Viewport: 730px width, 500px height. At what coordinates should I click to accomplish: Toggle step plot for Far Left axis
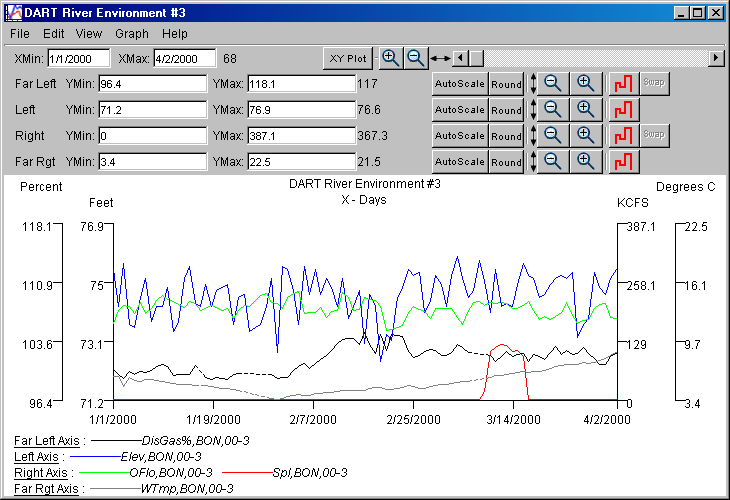click(623, 84)
